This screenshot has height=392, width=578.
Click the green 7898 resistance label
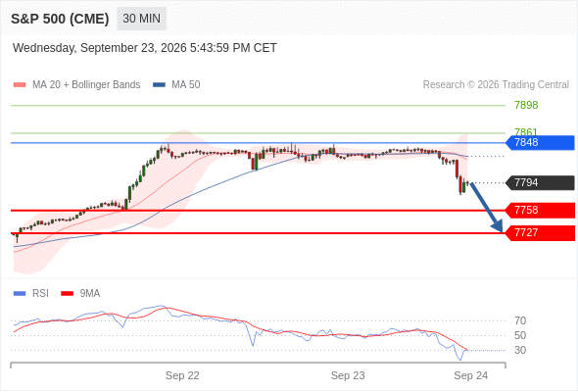(526, 106)
